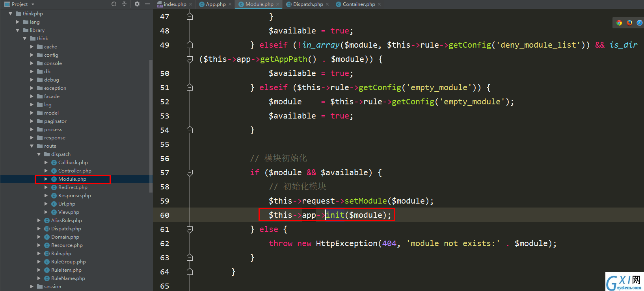Close the Module.php tab
The height and width of the screenshot is (291, 644).
pyautogui.click(x=278, y=4)
